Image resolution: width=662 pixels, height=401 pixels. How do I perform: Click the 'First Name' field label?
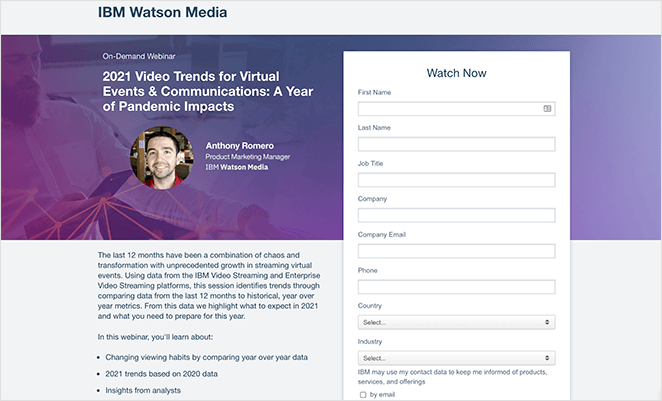coord(374,92)
